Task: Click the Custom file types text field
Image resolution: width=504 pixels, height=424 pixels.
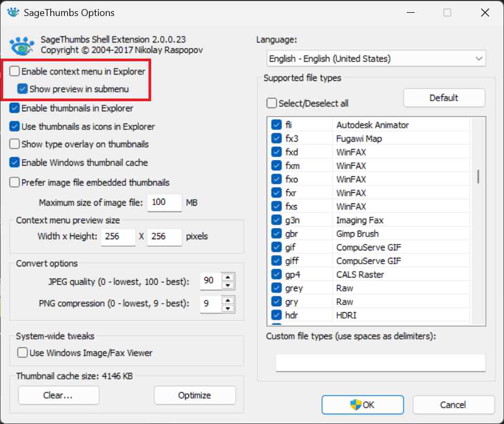Action: pos(381,363)
